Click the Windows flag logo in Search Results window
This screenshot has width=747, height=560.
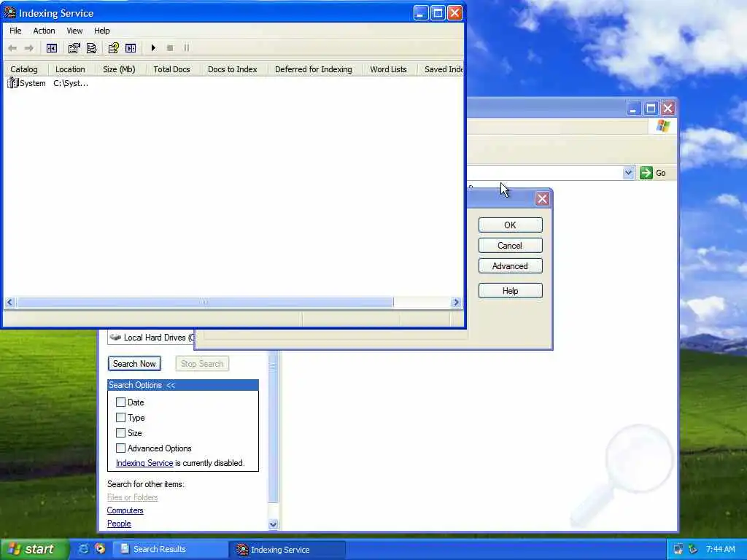click(662, 126)
